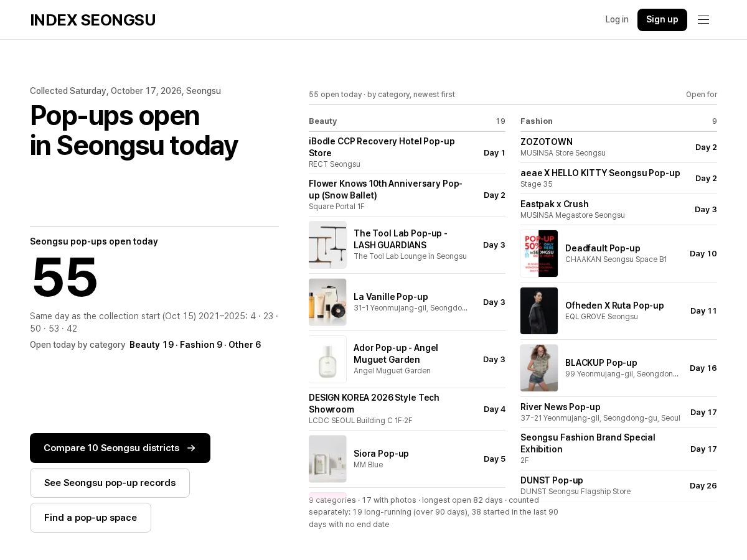Click the Fashion category heading

(537, 121)
